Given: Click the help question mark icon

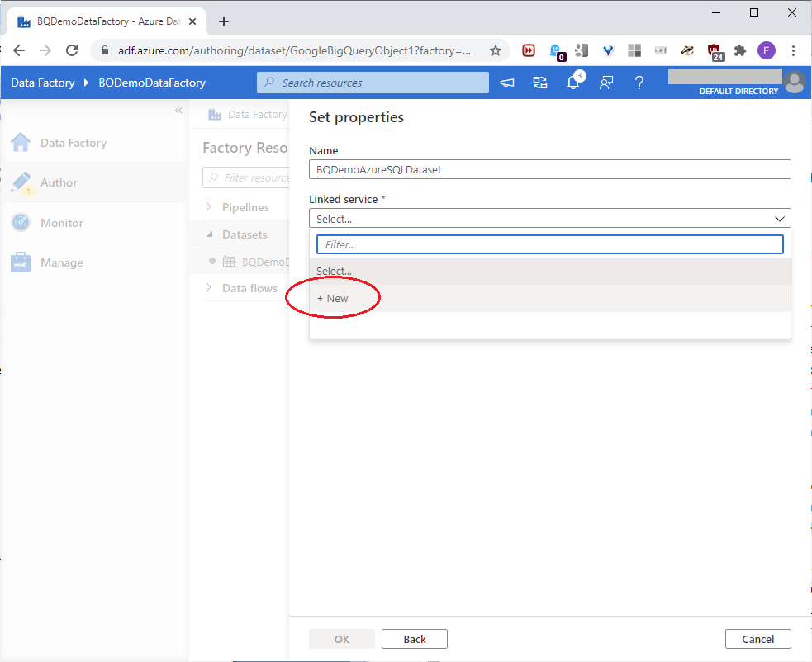Looking at the screenshot, I should [639, 83].
